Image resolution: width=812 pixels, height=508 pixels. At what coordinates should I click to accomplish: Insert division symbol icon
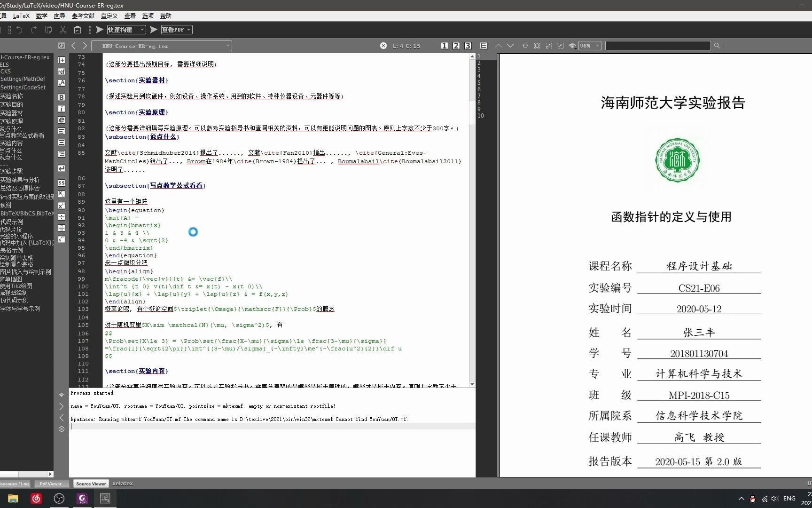pyautogui.click(x=62, y=217)
